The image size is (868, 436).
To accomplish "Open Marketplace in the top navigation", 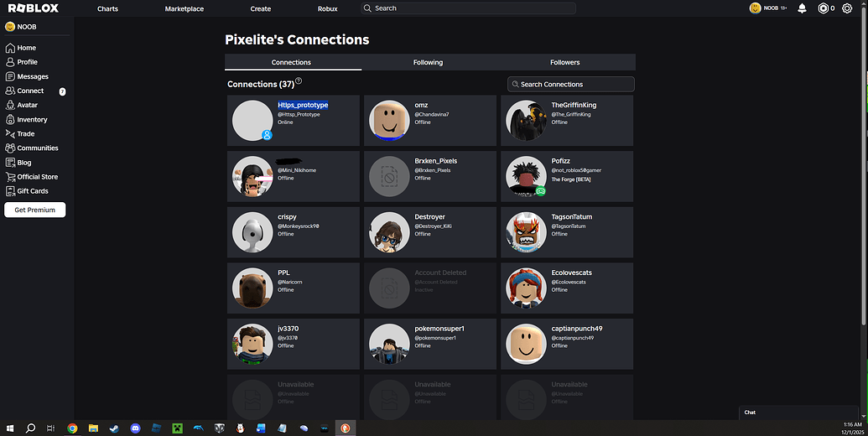I will tap(185, 9).
